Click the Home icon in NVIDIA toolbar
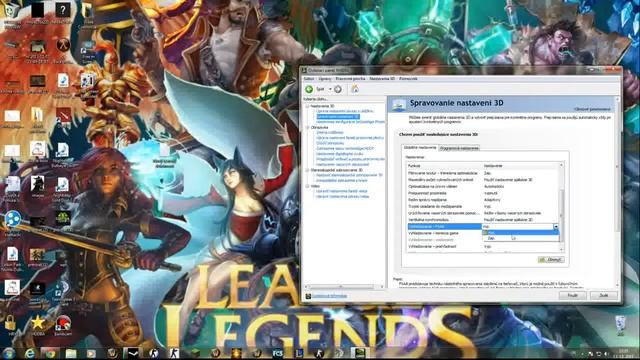Image resolution: width=640 pixels, height=360 pixels. (x=355, y=89)
